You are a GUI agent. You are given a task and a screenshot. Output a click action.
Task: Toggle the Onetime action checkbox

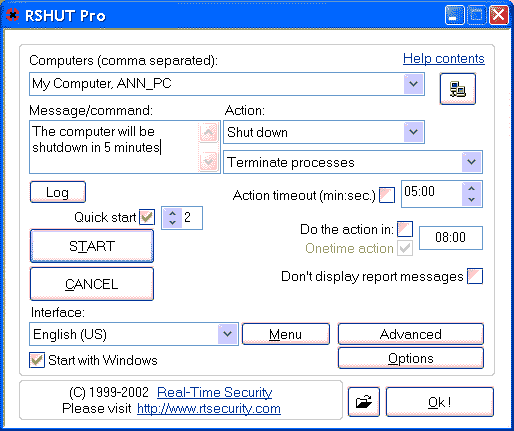[x=405, y=248]
